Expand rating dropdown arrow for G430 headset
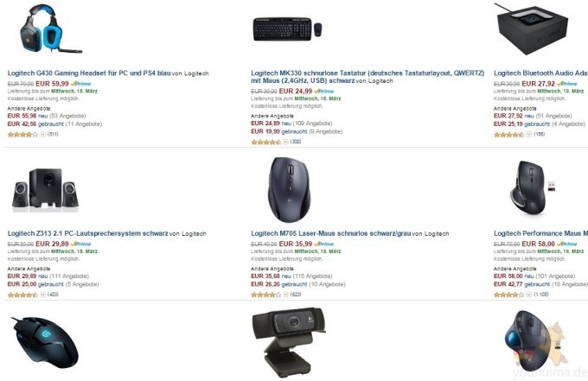The height and width of the screenshot is (381, 588). 43,134
